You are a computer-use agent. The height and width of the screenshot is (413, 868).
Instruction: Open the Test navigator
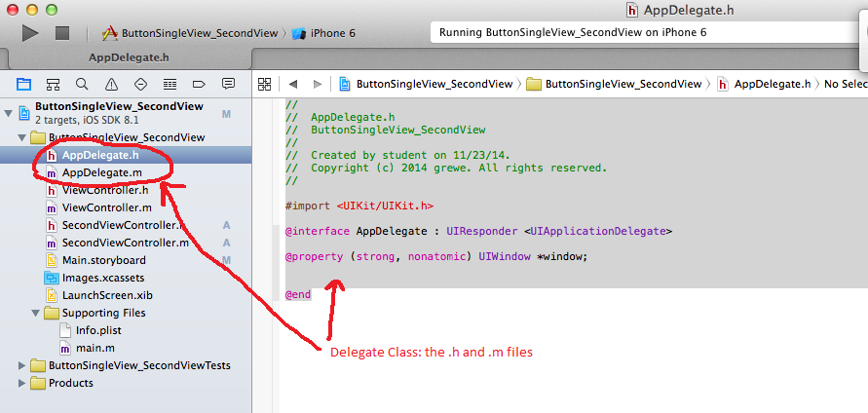tap(140, 84)
